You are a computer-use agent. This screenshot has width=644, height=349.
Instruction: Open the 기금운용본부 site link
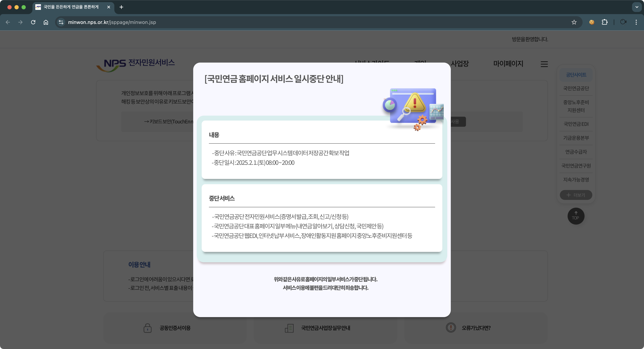[576, 138]
